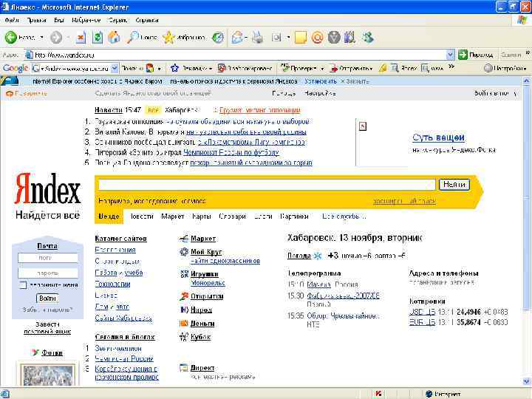The height and width of the screenshot is (399, 532).
Task: Click the Messenger figure toolbar icon
Action: (x=367, y=38)
